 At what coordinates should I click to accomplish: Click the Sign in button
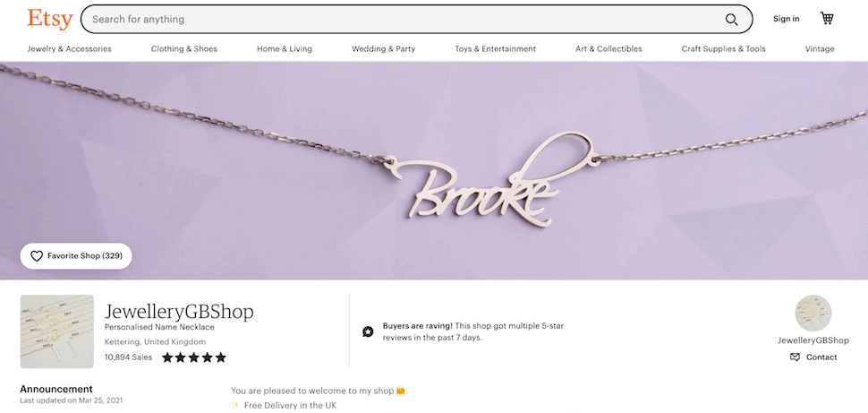786,19
